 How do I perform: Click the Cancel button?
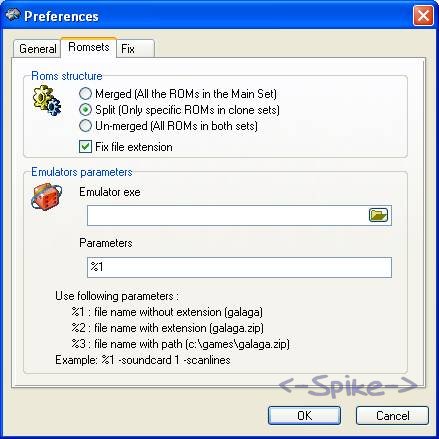tap(392, 415)
